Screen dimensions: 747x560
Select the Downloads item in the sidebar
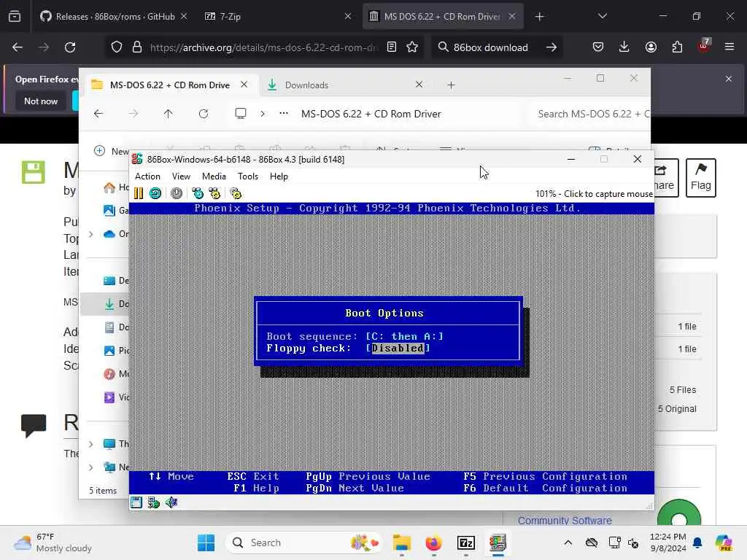[106, 304]
